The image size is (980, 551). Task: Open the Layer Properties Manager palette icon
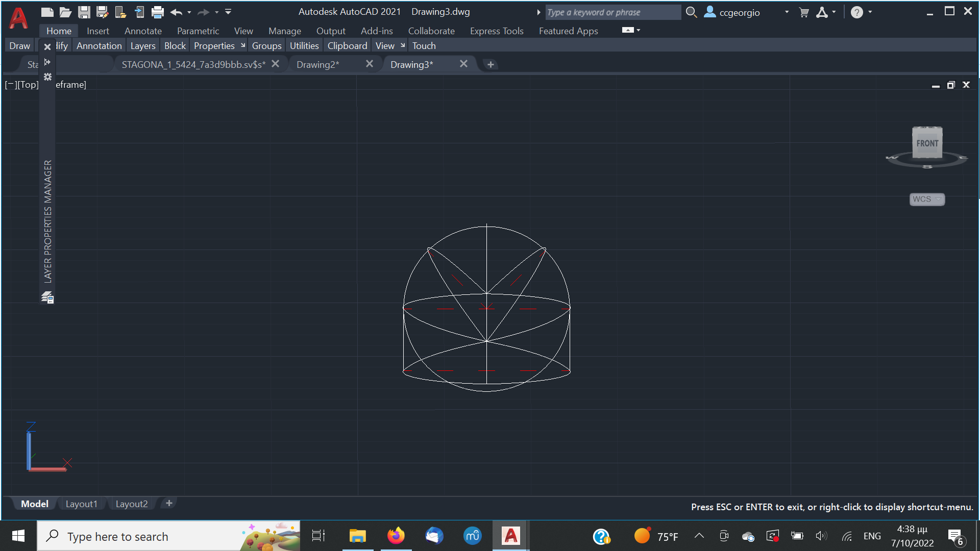pos(47,297)
